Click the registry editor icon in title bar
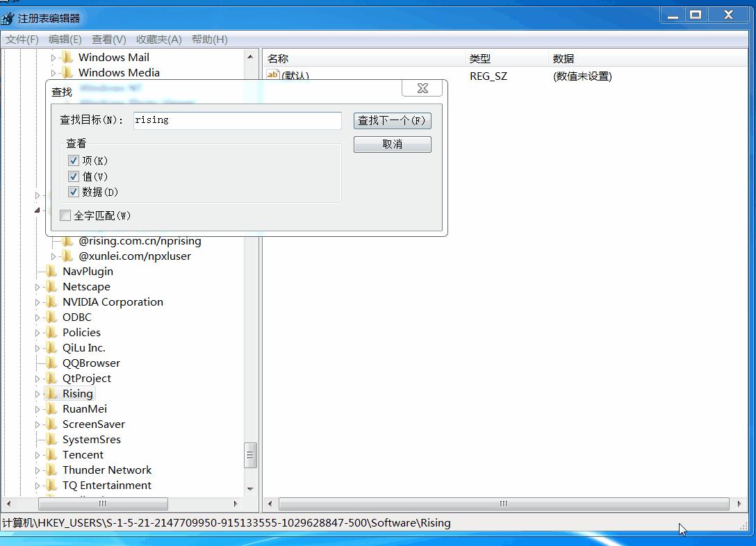Image resolution: width=756 pixels, height=546 pixels. [x=8, y=18]
